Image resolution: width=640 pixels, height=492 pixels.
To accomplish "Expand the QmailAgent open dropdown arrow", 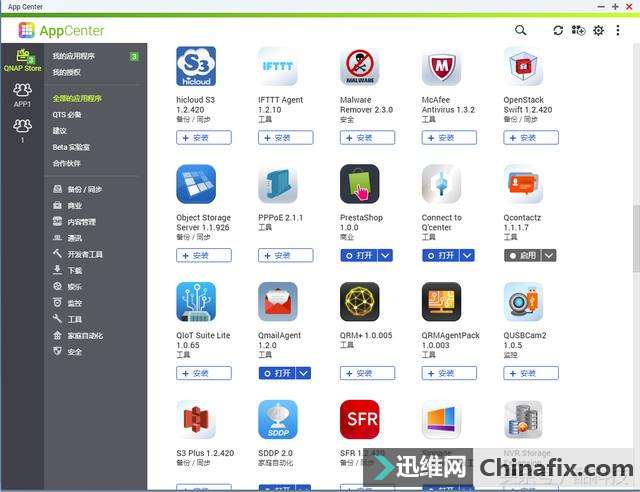I will point(303,373).
